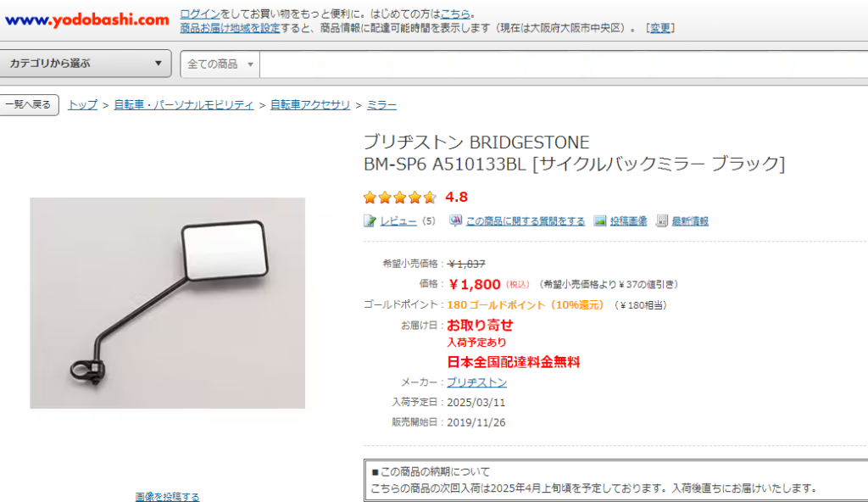The width and height of the screenshot is (868, 502).
Task: Open 商品お届け地域を設定 link
Action: (x=230, y=28)
